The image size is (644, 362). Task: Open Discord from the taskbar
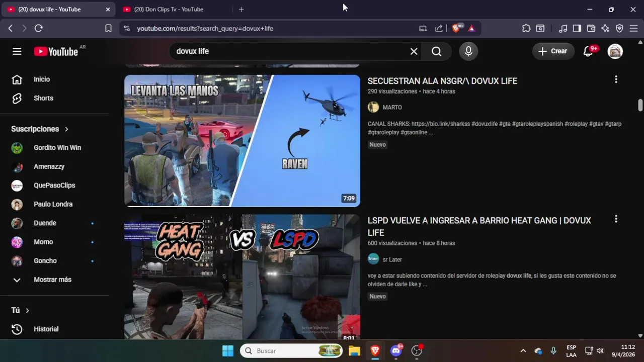coord(396,350)
